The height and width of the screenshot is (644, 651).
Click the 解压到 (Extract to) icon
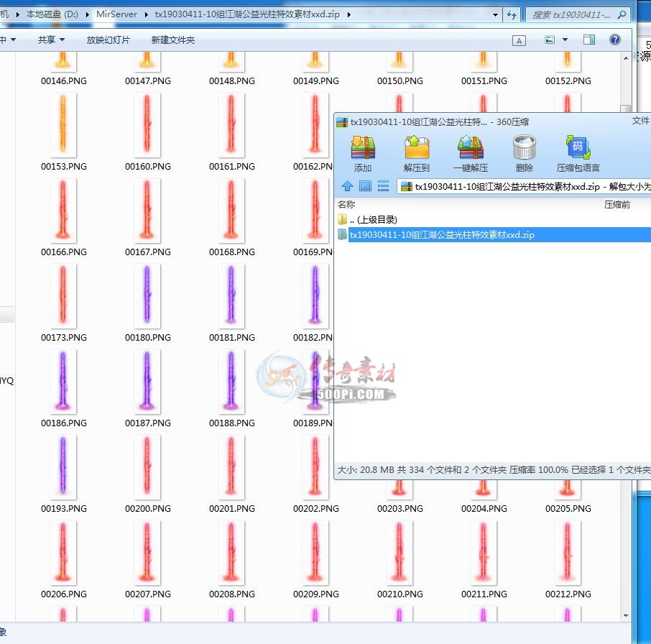(417, 147)
